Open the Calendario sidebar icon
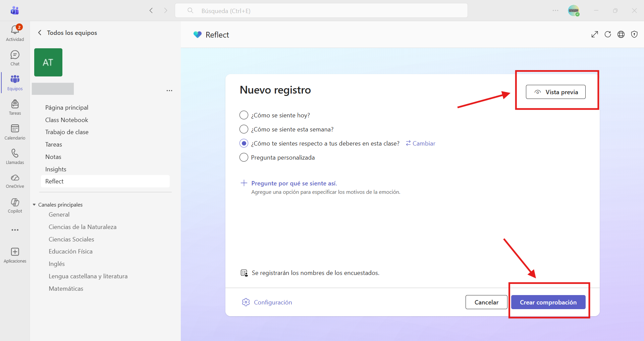 tap(15, 132)
